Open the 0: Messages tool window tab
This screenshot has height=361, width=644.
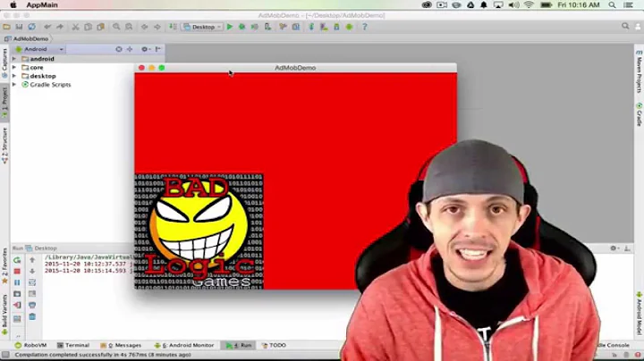pos(121,346)
